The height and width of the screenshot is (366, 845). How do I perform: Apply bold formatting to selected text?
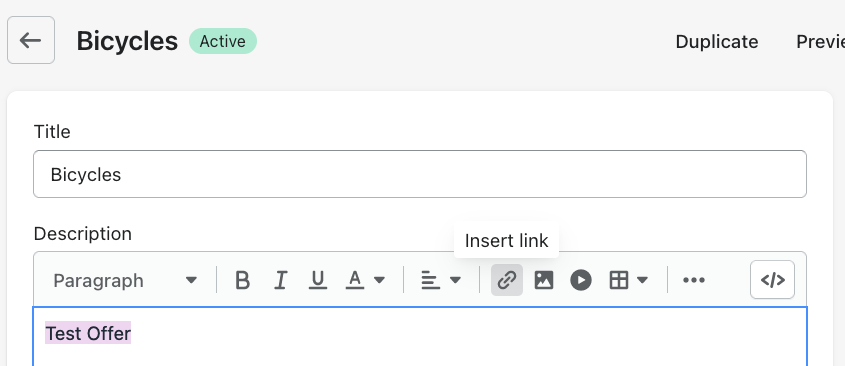tap(243, 280)
